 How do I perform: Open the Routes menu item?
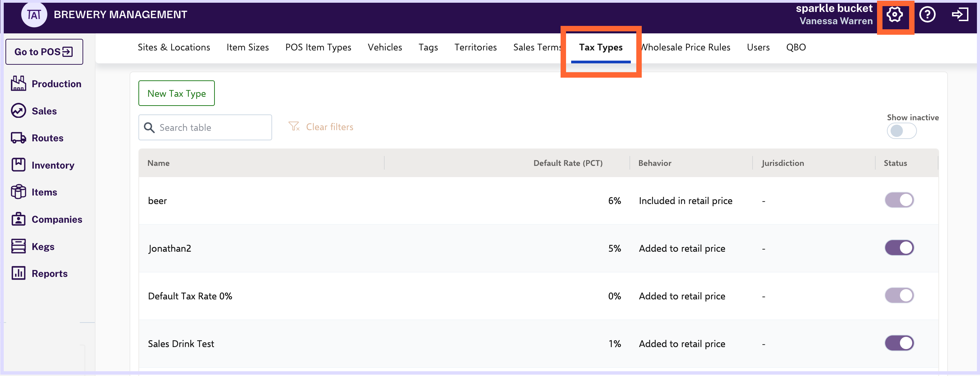[47, 138]
